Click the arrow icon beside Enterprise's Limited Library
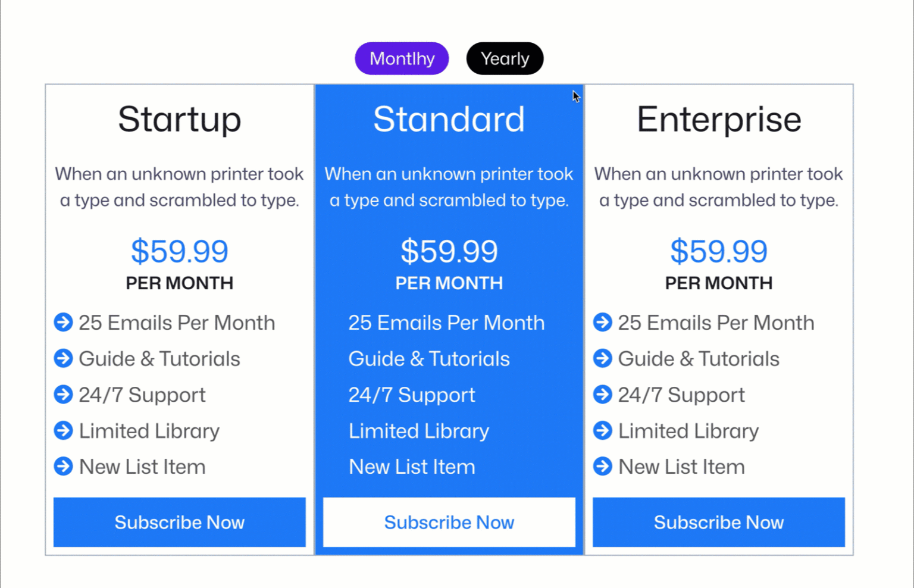The image size is (914, 588). coord(602,430)
